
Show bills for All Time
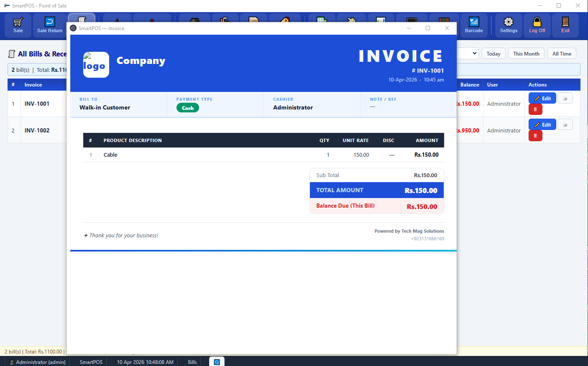click(562, 53)
